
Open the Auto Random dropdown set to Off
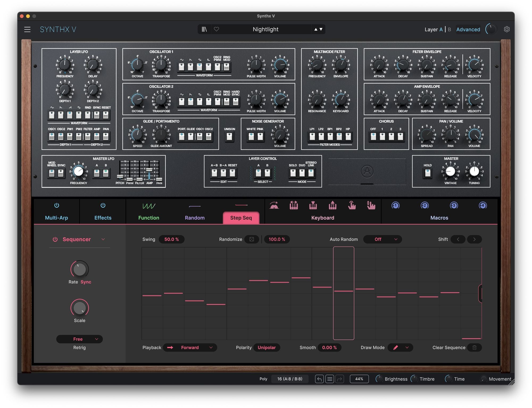tap(382, 239)
